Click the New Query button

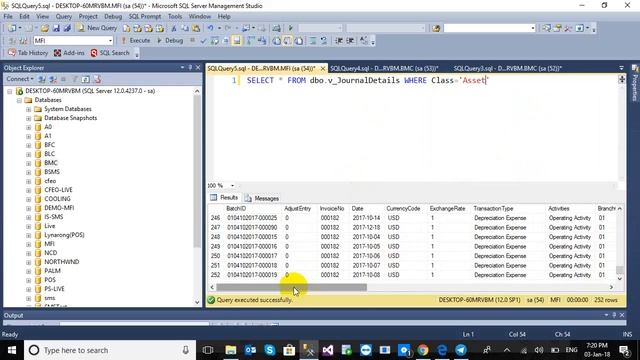tap(97, 28)
